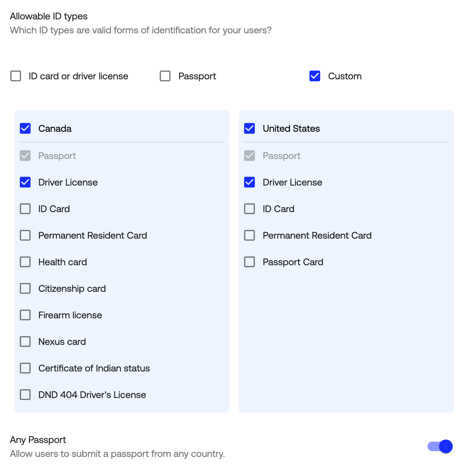This screenshot has height=476, width=469.
Task: Uncheck Driver License under Canada
Action: [x=25, y=182]
